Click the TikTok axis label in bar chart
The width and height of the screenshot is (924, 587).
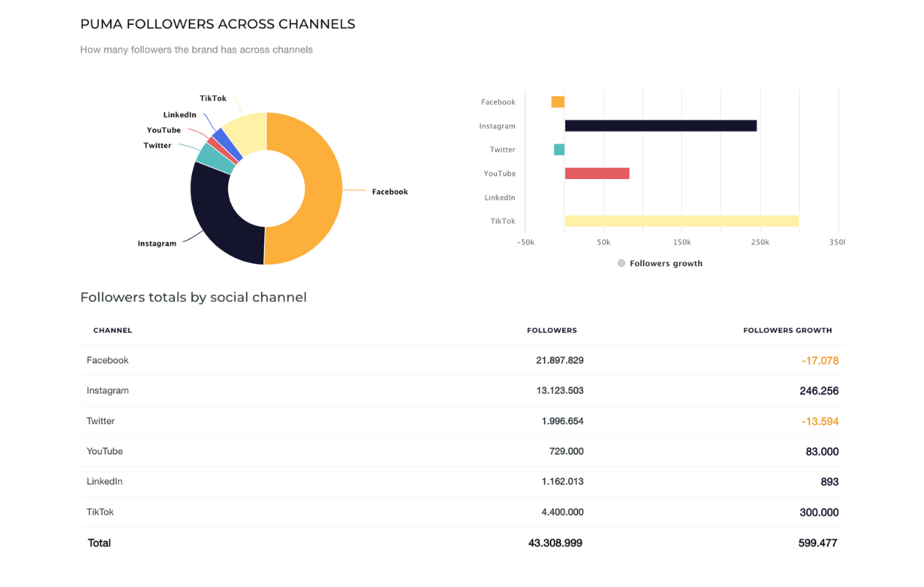click(503, 221)
